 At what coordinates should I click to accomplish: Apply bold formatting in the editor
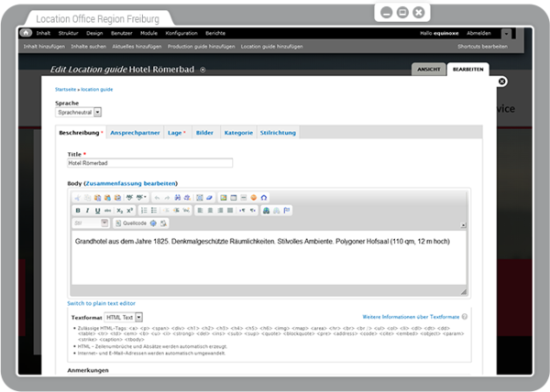(78, 210)
